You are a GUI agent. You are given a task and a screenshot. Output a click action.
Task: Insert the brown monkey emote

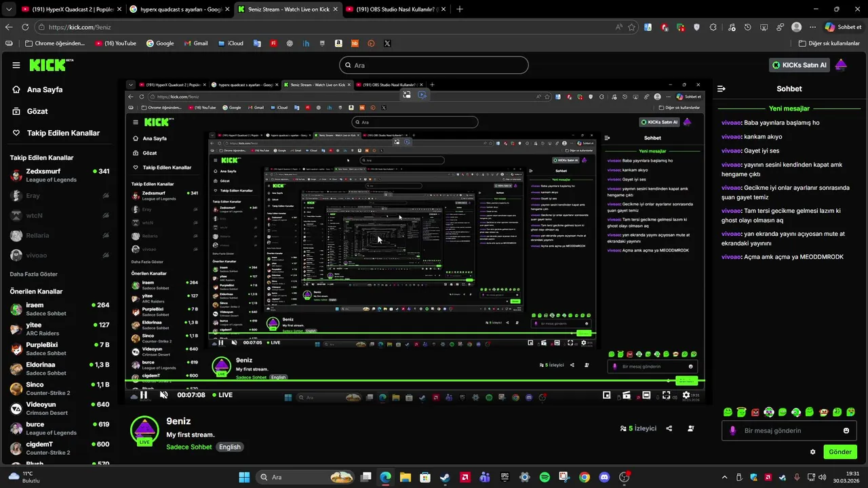pyautogui.click(x=824, y=412)
